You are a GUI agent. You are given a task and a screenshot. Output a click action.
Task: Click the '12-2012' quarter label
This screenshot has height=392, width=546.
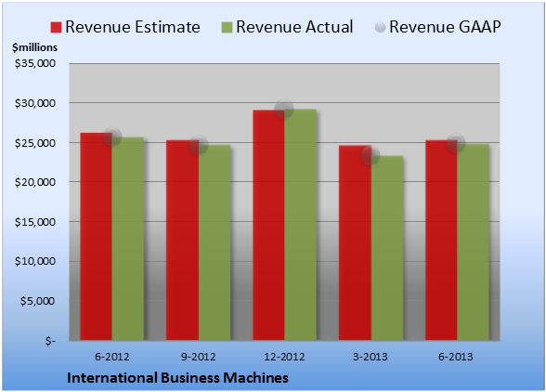click(x=284, y=357)
